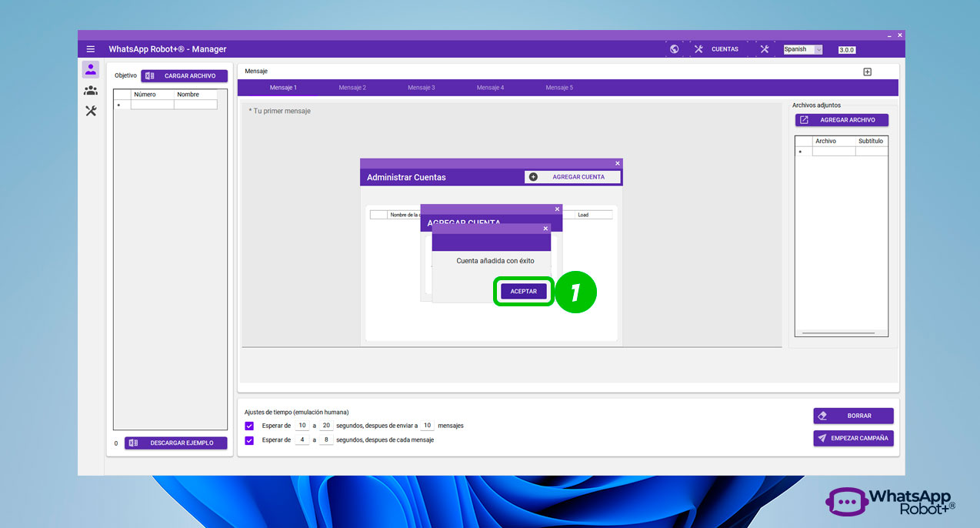
Task: Click the 'Cuenta añadida con éxito' message text
Action: point(495,261)
